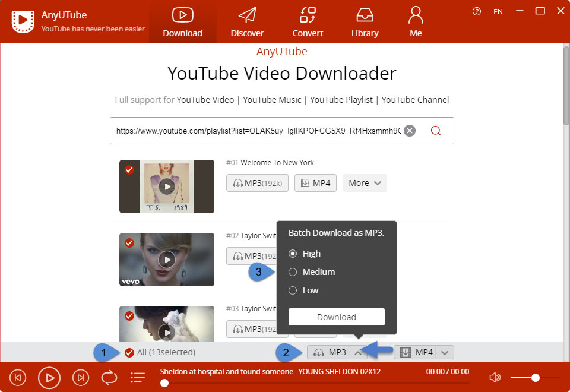
Task: Click YouTube Video support text
Action: pyautogui.click(x=205, y=100)
